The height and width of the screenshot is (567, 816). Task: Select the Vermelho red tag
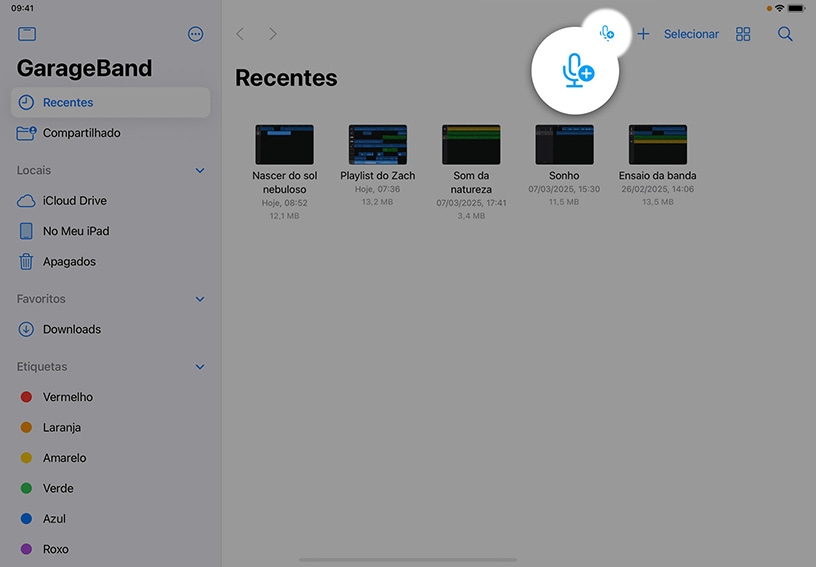(110, 397)
